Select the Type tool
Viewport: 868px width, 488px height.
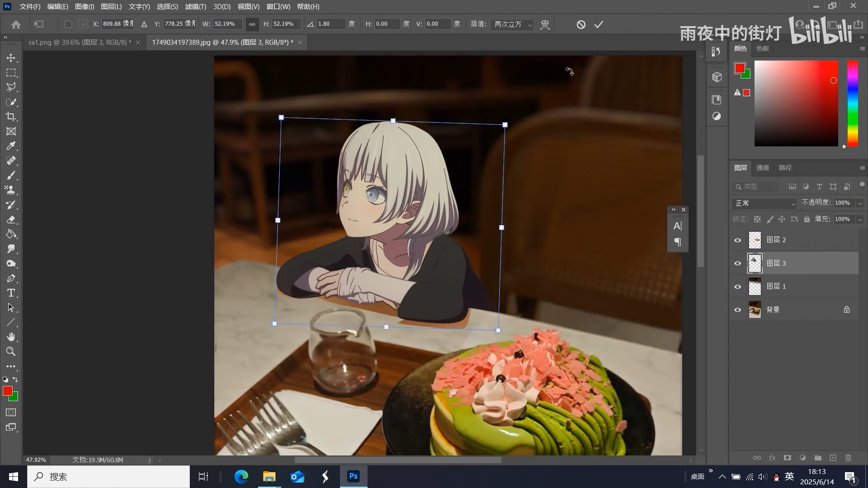[x=11, y=293]
